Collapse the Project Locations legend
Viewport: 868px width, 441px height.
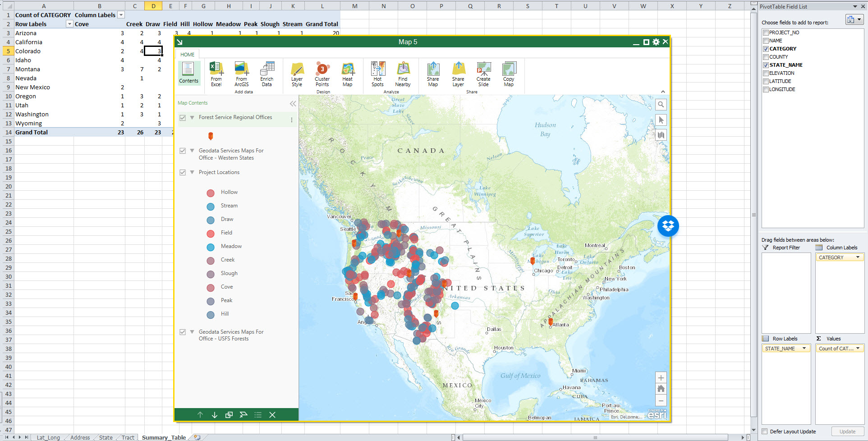(x=192, y=172)
